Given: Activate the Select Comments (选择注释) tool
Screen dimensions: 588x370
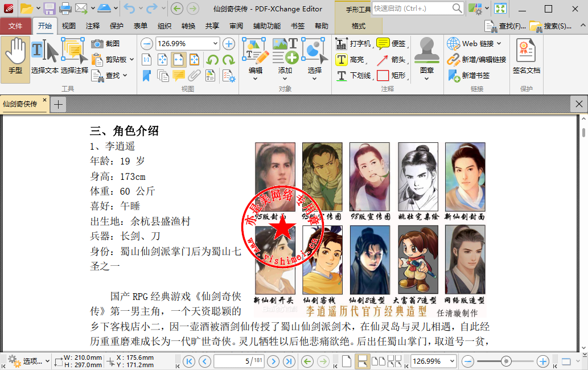Looking at the screenshot, I should pos(74,57).
